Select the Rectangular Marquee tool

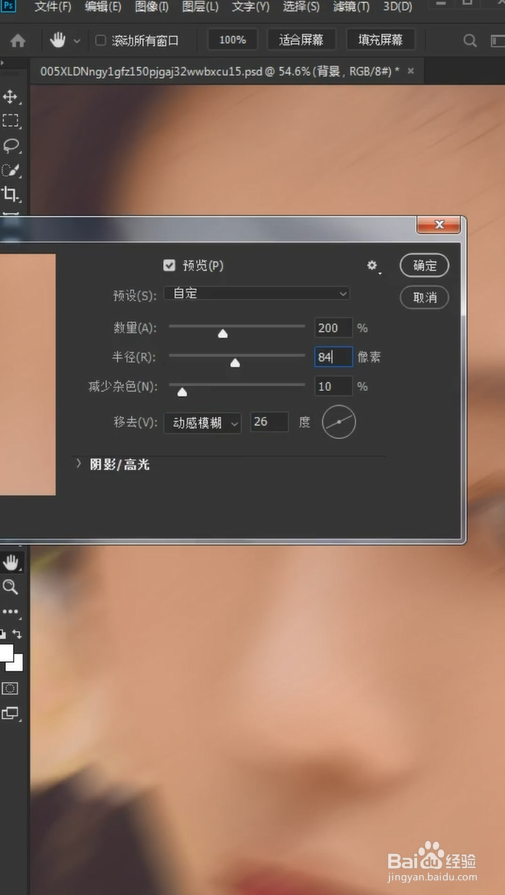click(10, 120)
